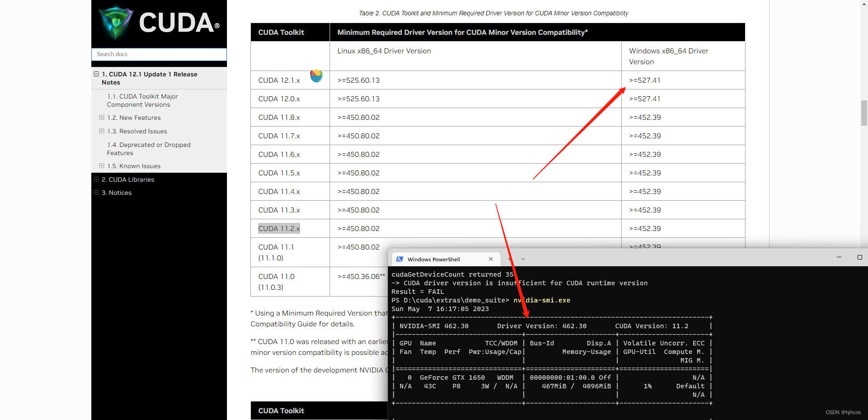Screen dimensions: 868x420
Task: Open 1.4 Deprecated or Dropped Features
Action: tap(149, 149)
